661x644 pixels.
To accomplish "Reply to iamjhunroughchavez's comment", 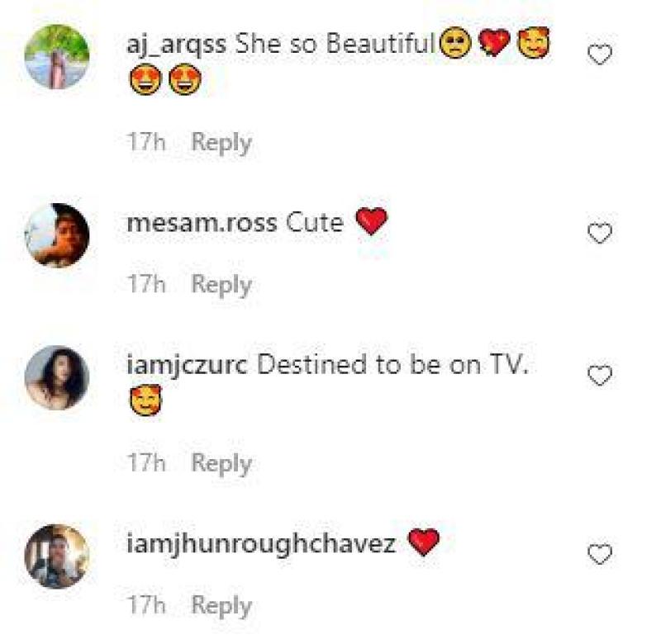I will tap(221, 606).
